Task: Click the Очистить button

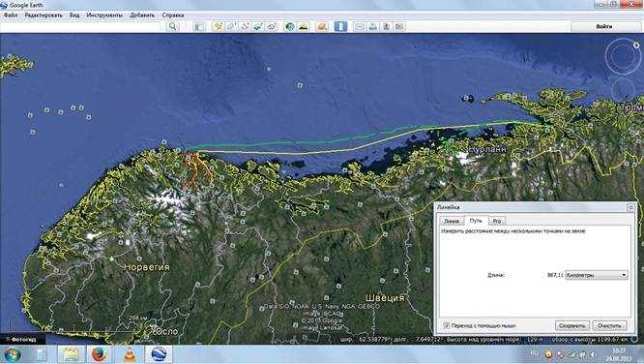Action: (x=609, y=325)
